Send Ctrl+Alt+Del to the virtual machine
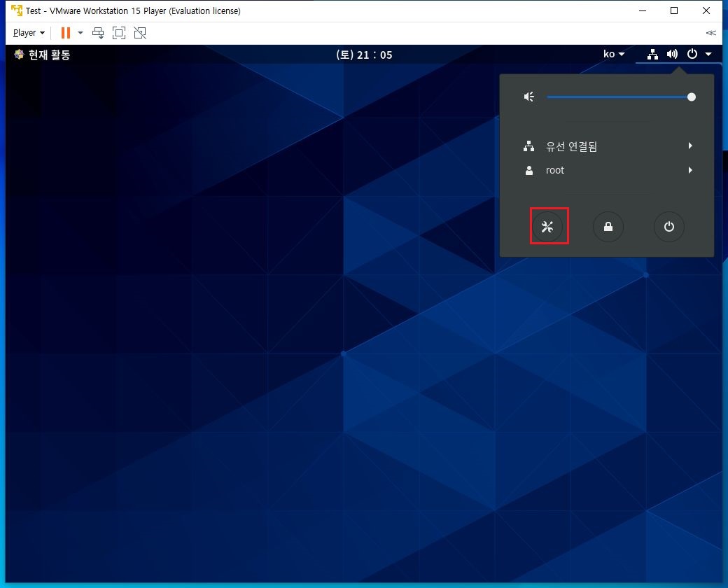This screenshot has width=728, height=588. (98, 32)
